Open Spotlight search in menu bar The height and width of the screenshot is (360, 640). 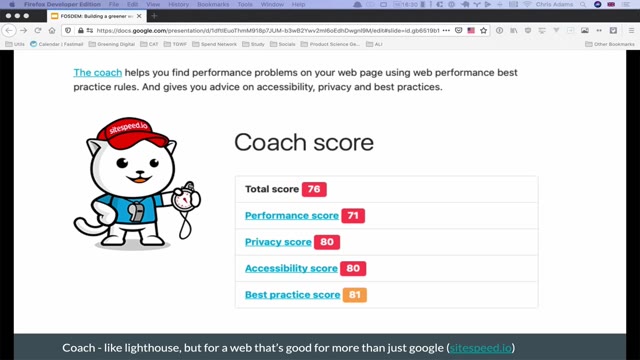[x=583, y=4]
